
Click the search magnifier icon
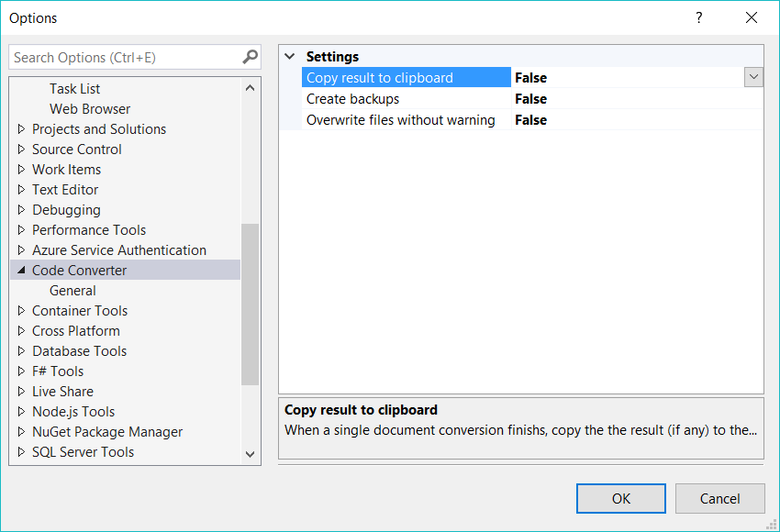(249, 57)
